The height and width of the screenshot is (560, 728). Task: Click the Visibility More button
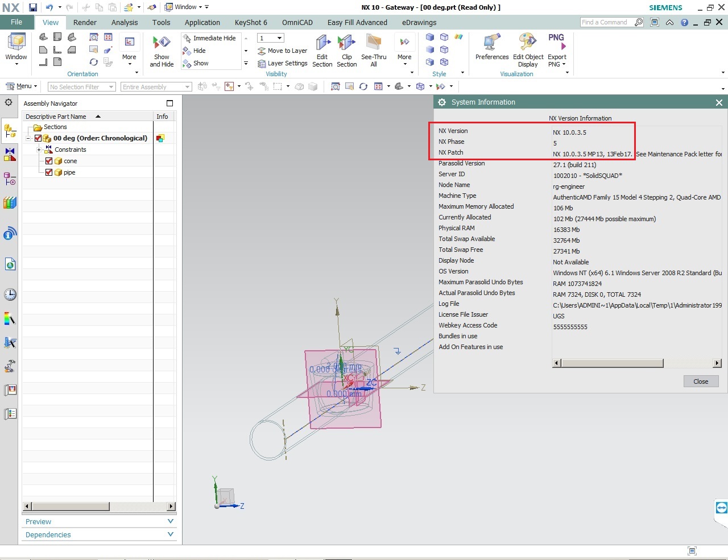(x=404, y=51)
